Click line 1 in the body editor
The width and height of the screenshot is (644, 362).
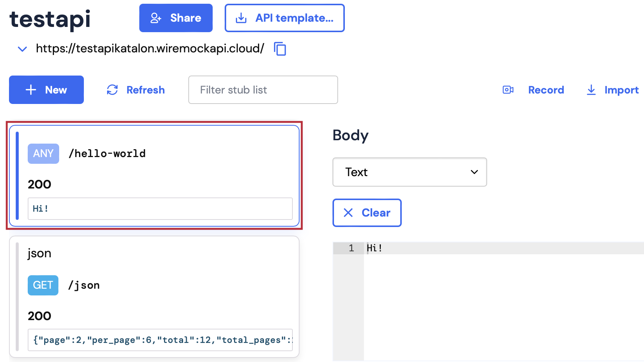tap(487, 248)
